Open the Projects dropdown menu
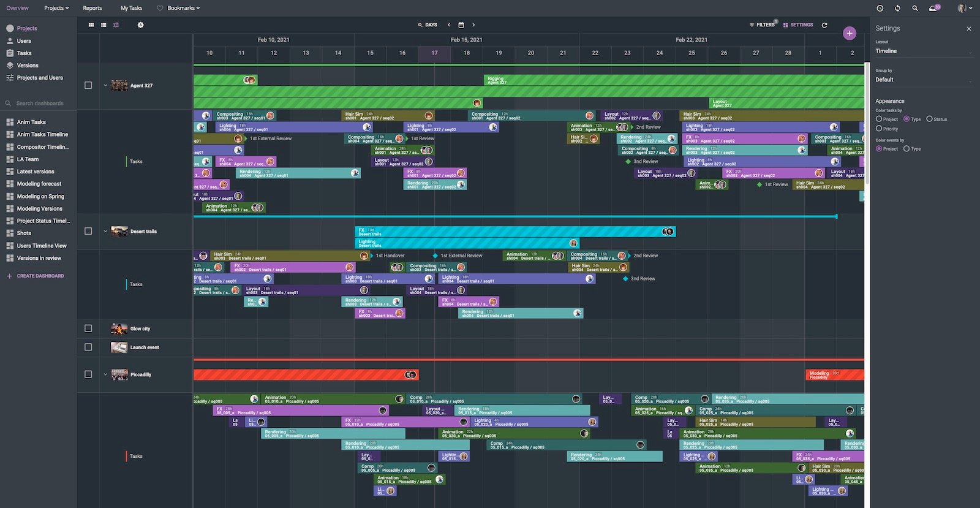Screen dimensions: 980x508 click(x=56, y=8)
